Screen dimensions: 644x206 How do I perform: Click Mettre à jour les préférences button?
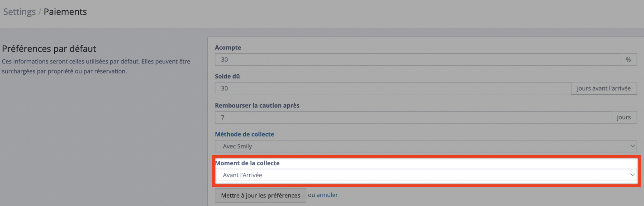click(261, 195)
